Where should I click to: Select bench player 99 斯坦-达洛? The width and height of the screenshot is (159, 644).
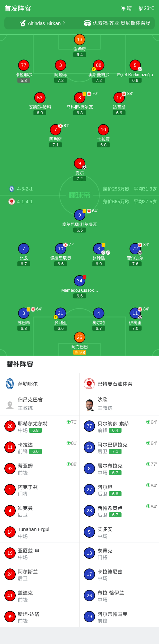(x=40, y=617)
